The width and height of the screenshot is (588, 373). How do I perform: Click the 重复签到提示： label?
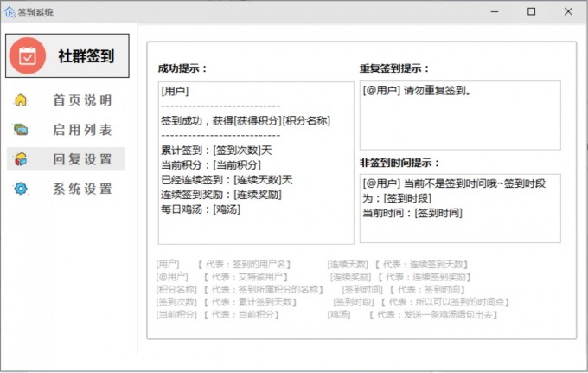coord(394,68)
